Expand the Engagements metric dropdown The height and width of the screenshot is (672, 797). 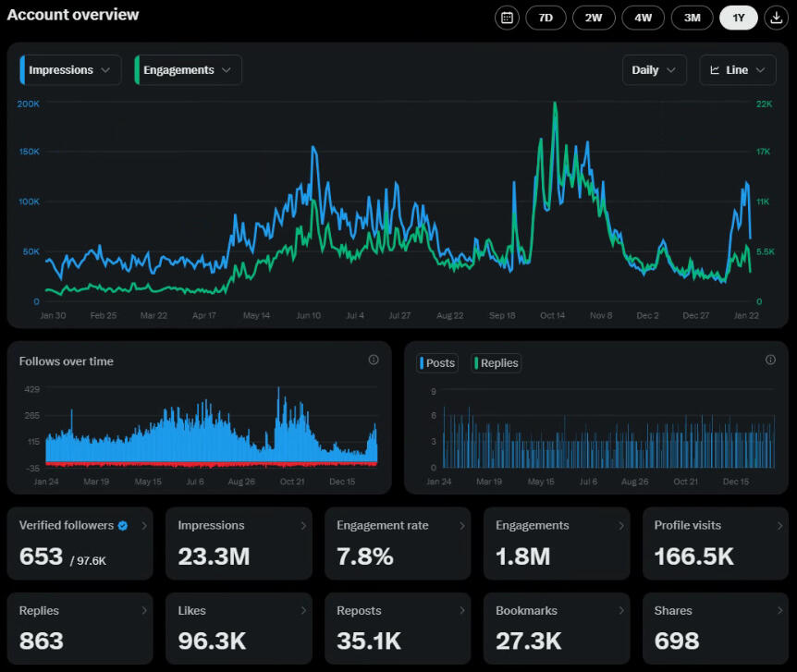point(188,70)
